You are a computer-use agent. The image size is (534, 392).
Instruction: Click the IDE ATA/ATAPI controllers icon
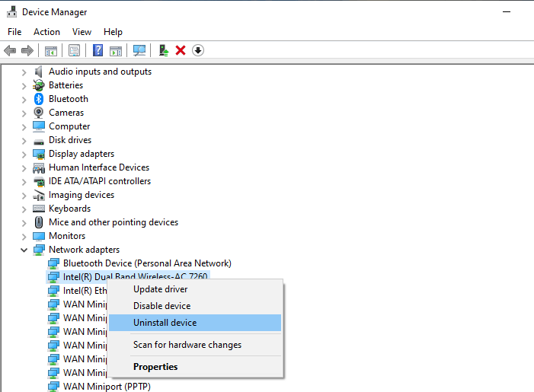(x=39, y=182)
